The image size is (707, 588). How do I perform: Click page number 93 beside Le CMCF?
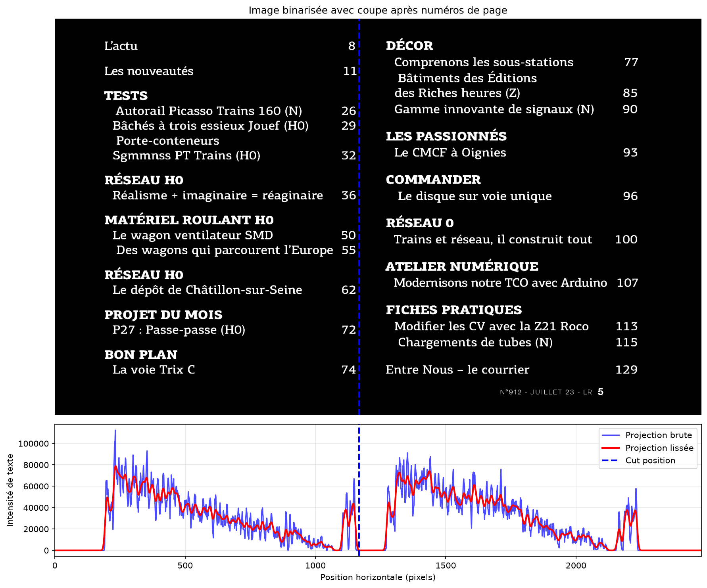tap(630, 153)
